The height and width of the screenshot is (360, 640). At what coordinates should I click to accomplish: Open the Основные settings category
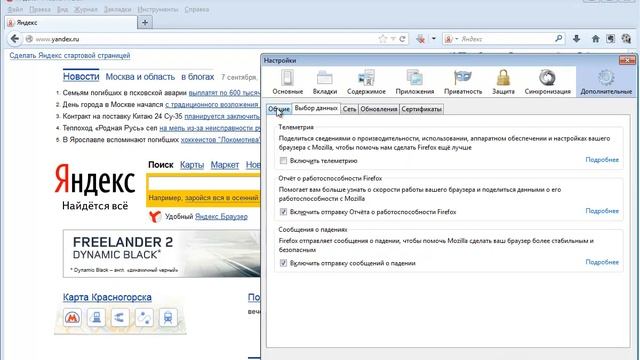point(287,82)
